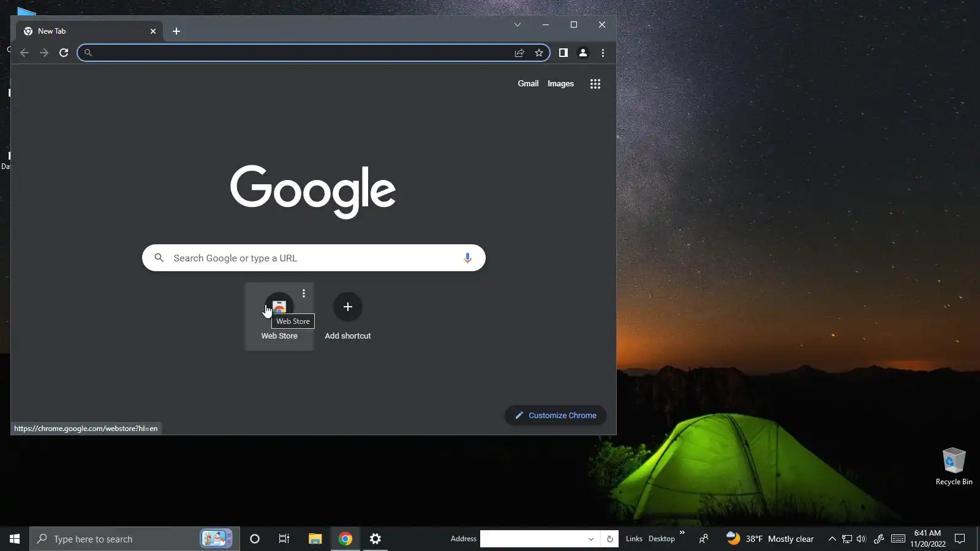Open the touch keyboard
The image size is (980, 551).
pos(899,539)
